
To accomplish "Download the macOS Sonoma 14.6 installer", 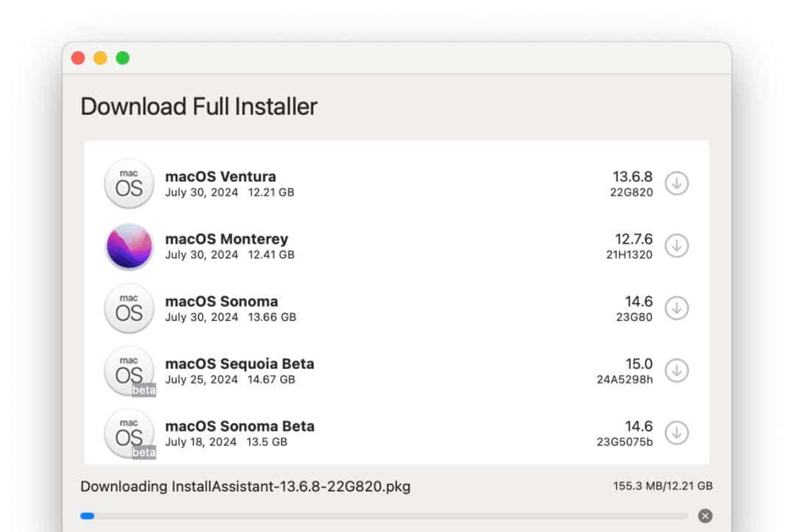I will [676, 309].
